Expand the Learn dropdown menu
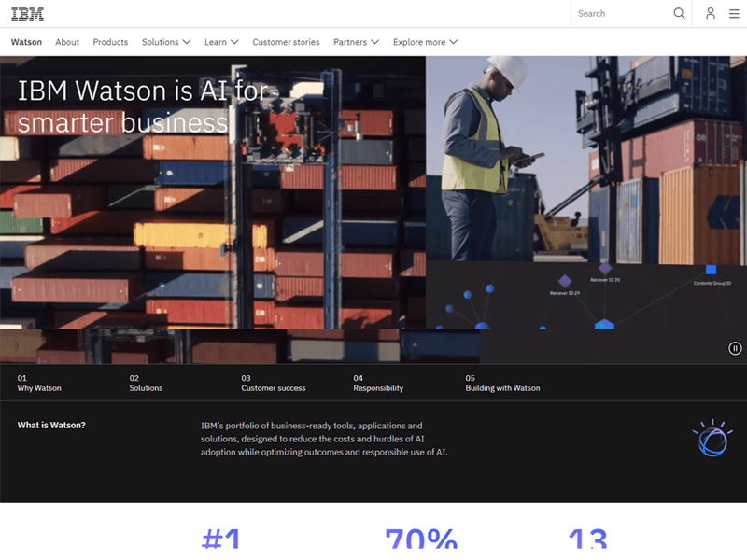Screen dimensions: 747x560 click(x=221, y=42)
